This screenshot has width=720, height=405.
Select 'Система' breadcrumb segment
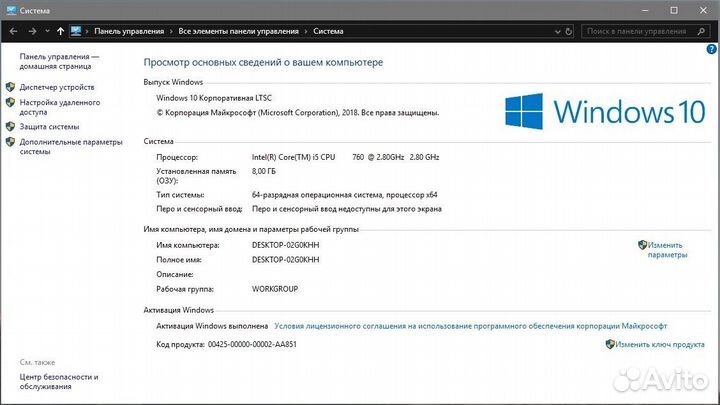point(328,31)
